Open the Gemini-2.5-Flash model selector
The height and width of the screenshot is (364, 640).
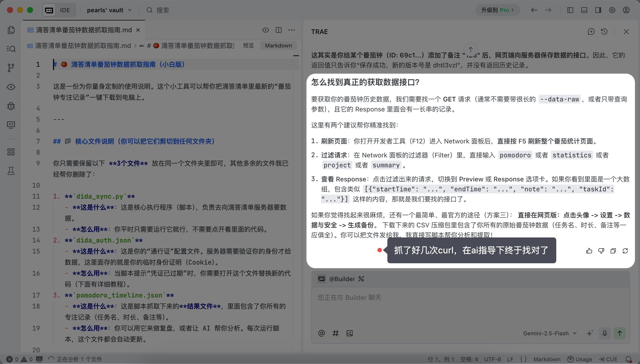(x=549, y=333)
